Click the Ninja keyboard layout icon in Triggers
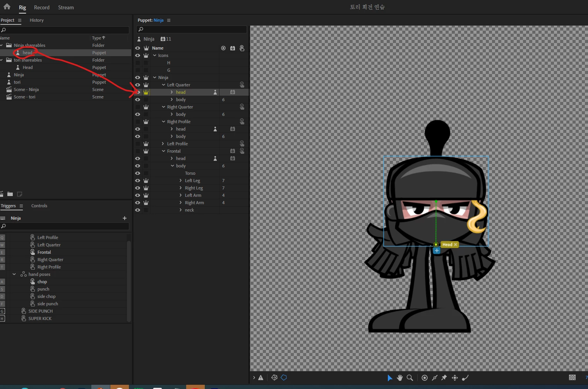Screen dimensions: 588x389 pos(3,218)
